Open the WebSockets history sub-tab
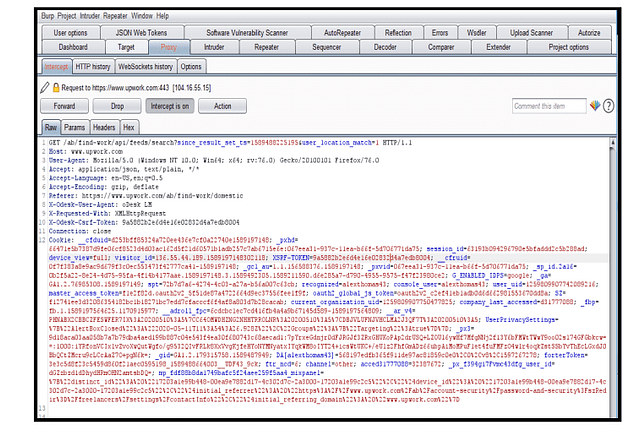 coord(145,67)
